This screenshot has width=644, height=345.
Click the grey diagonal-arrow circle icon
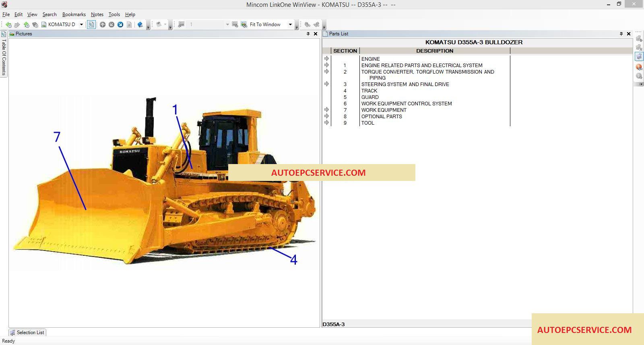tap(111, 25)
